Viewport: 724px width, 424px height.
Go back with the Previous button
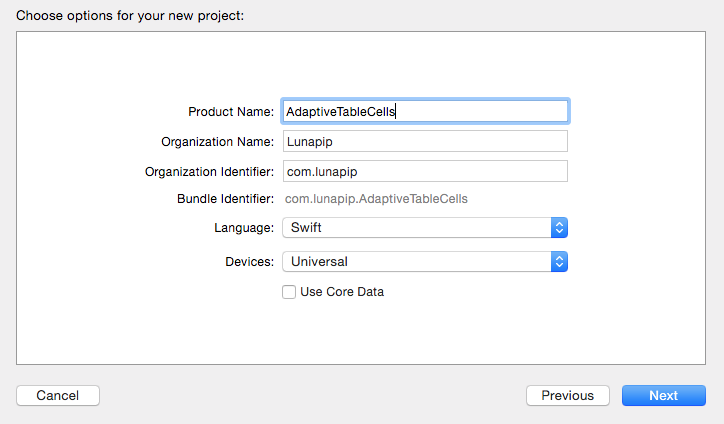567,395
